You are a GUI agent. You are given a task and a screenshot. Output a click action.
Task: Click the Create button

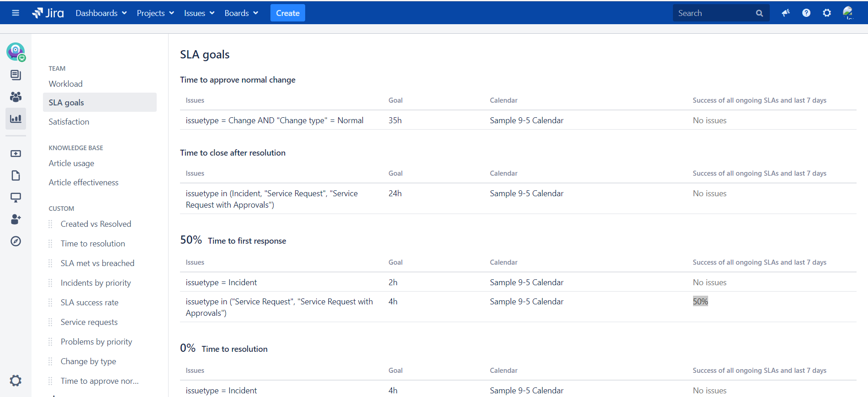point(288,13)
